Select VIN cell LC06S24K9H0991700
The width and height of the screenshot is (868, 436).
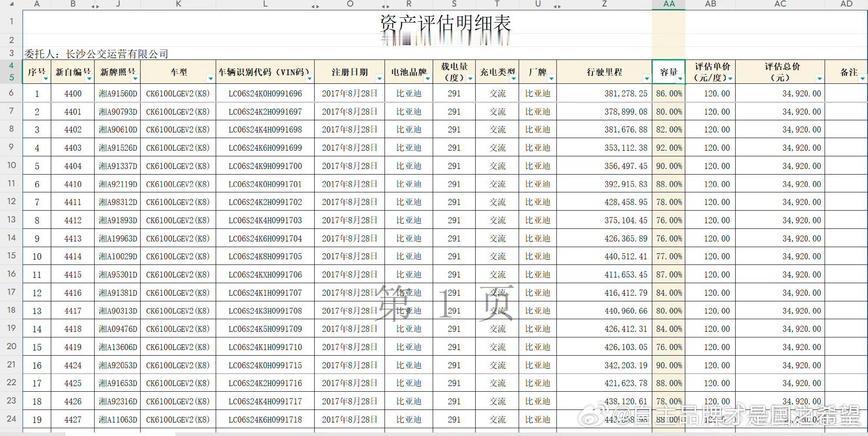265,166
